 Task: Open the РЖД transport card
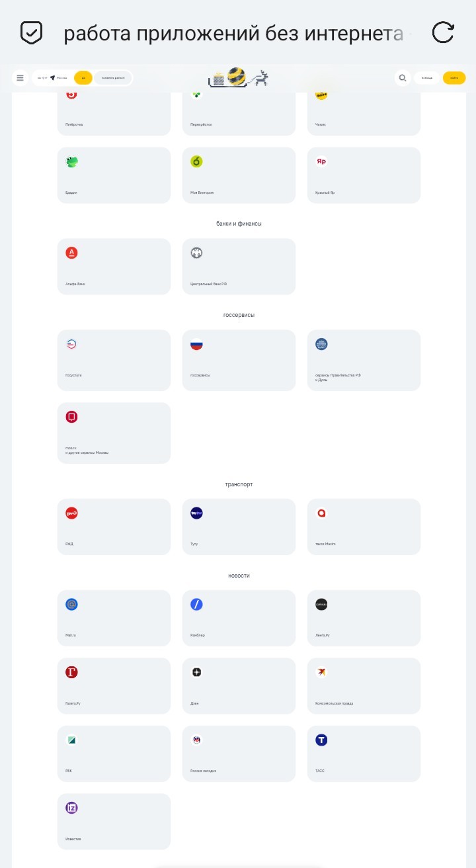coord(114,527)
